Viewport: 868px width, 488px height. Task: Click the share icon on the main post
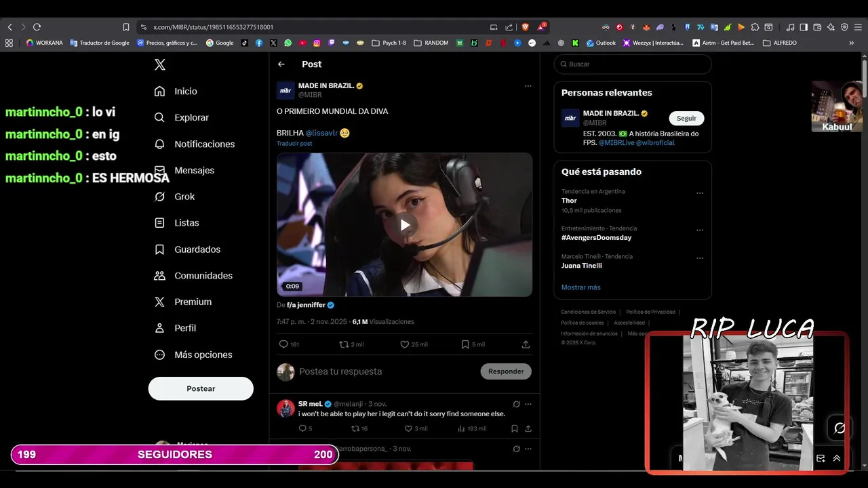(526, 344)
